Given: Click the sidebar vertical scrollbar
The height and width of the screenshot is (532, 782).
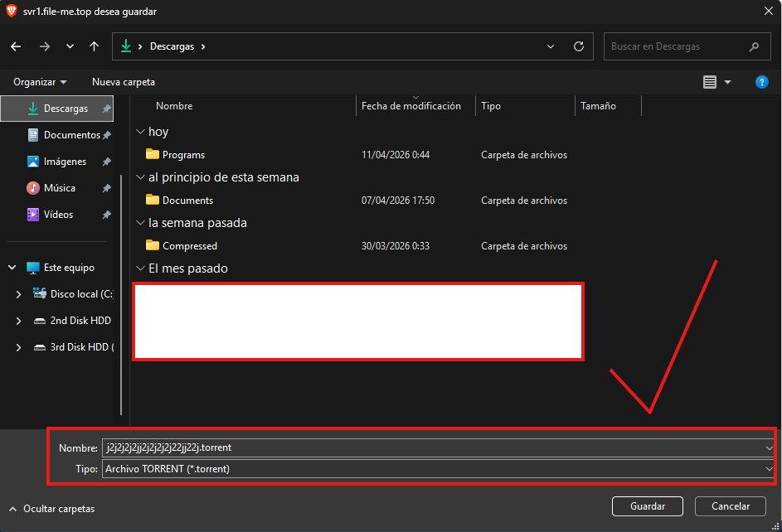Looking at the screenshot, I should tap(121, 294).
